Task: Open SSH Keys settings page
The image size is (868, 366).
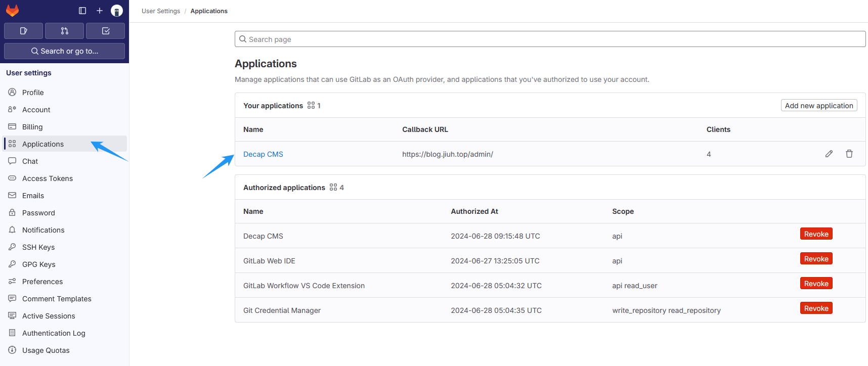Action: tap(38, 247)
